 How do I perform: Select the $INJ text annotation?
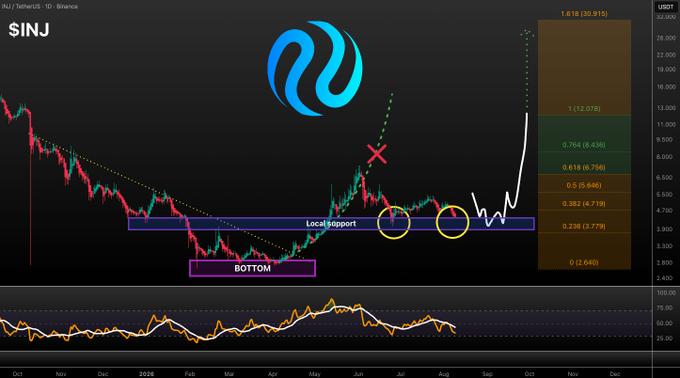29,30
